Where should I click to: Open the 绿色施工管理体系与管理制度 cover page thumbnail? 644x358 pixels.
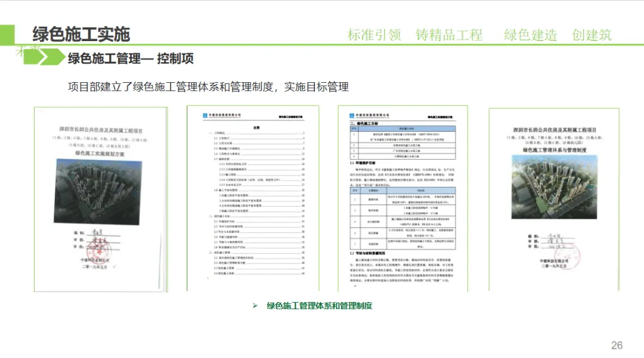(x=554, y=200)
